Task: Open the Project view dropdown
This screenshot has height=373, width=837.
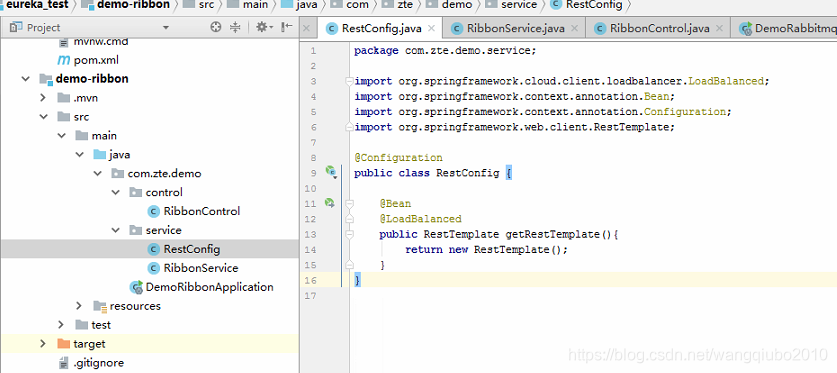Action: (x=165, y=28)
